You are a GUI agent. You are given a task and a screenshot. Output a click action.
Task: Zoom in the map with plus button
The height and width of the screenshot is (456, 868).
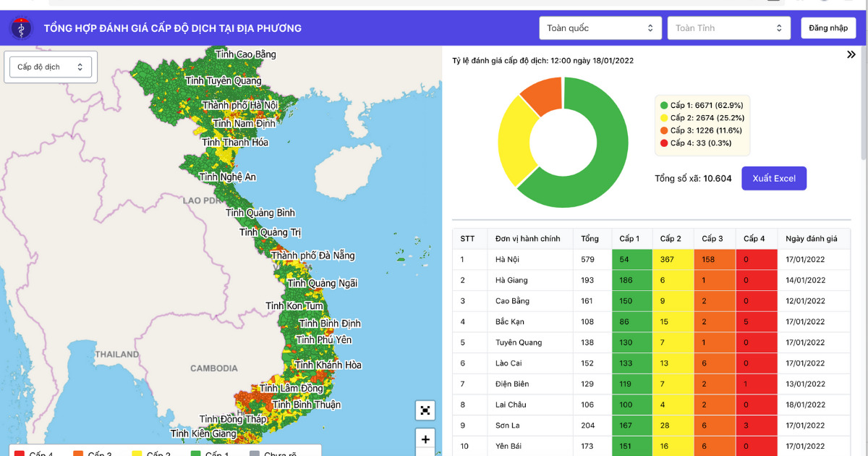click(425, 439)
